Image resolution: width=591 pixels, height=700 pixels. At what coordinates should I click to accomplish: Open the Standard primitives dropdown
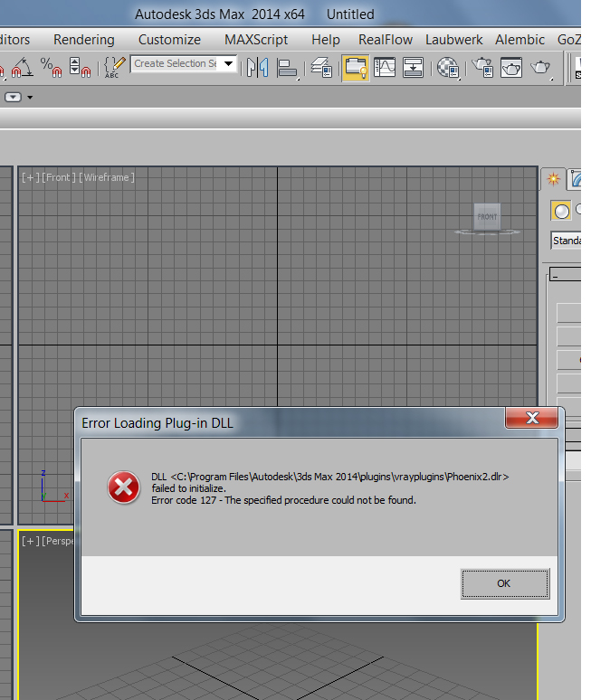566,241
